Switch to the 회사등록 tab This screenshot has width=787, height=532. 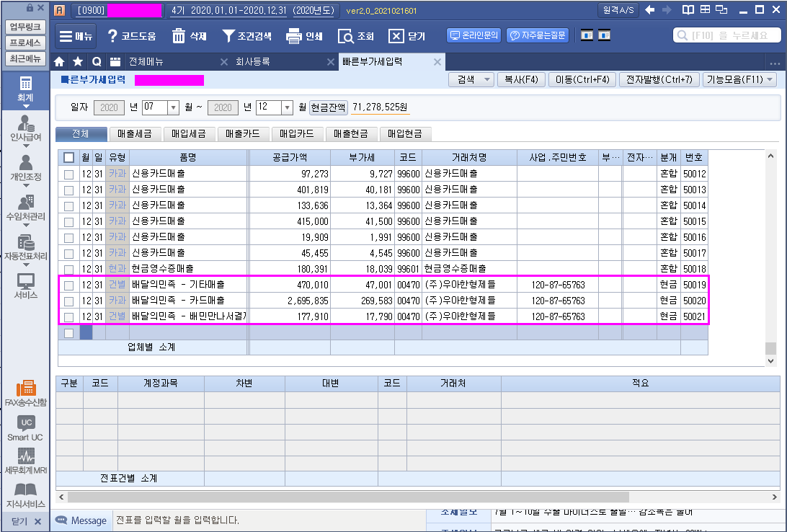click(x=252, y=62)
